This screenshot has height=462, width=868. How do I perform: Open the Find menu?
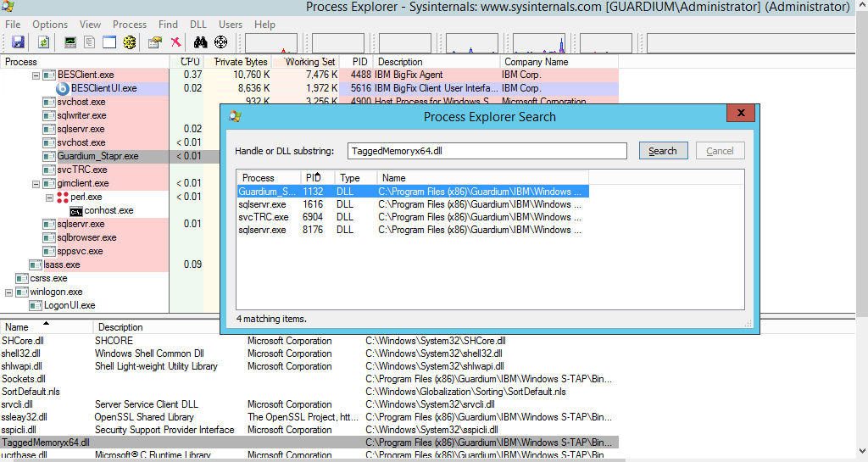click(x=169, y=25)
